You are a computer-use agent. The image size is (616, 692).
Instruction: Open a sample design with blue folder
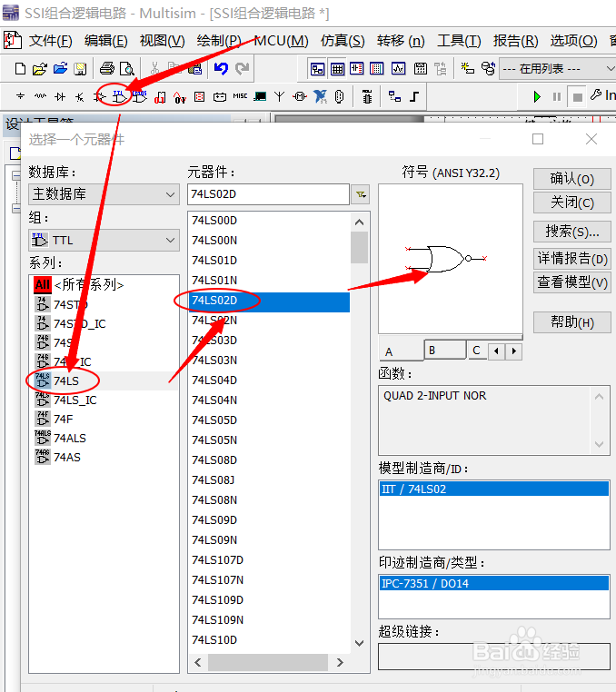pos(60,69)
